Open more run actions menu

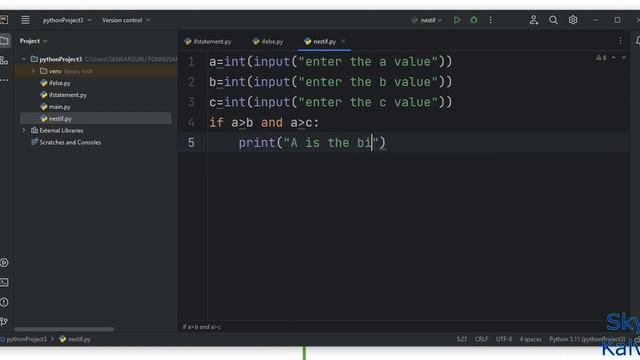click(x=491, y=20)
